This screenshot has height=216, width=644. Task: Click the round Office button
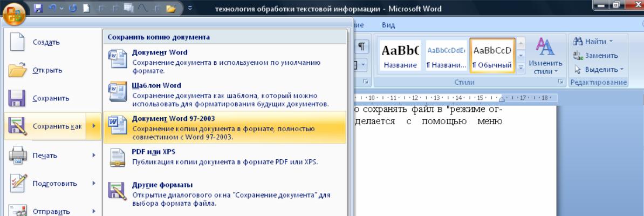point(14,14)
